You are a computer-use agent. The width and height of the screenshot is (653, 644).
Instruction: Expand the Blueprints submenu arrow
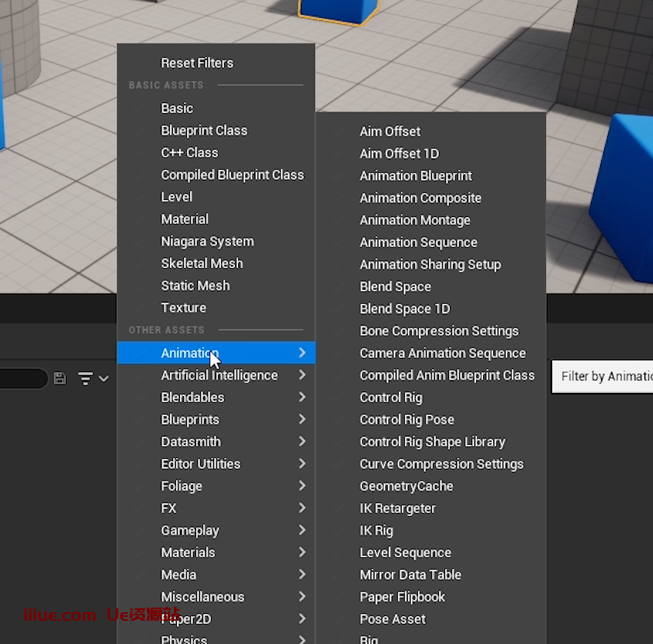coord(302,419)
